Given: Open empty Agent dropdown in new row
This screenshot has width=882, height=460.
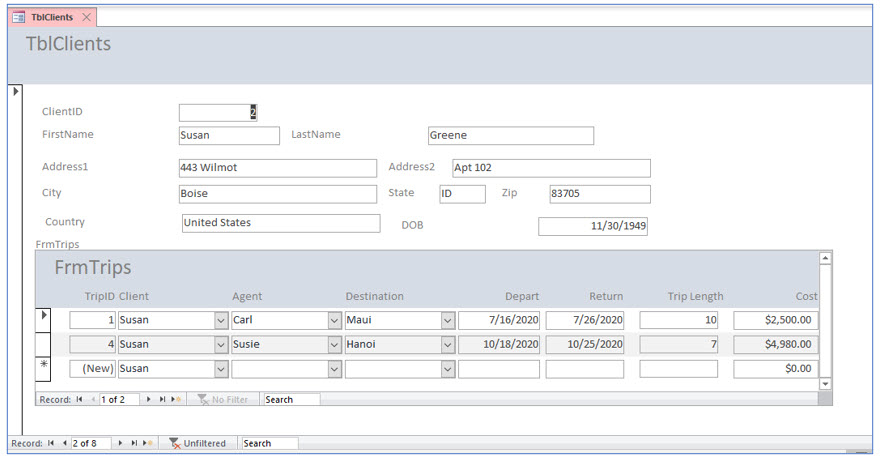Looking at the screenshot, I should tap(335, 369).
